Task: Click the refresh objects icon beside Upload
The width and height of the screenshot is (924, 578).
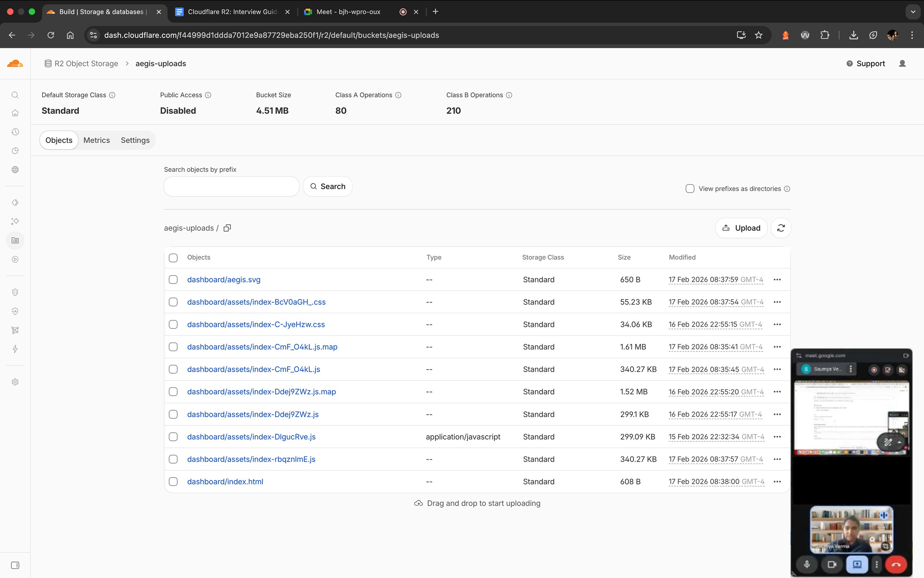Action: (x=781, y=228)
